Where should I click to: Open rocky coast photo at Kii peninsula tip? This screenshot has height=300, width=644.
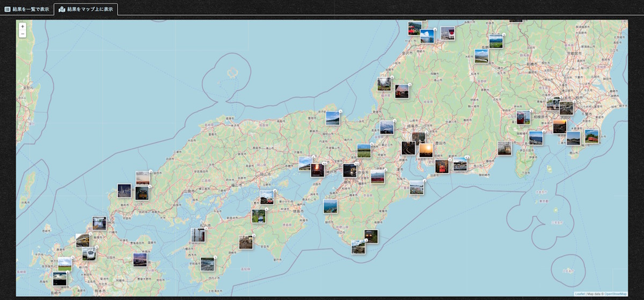pyautogui.click(x=358, y=247)
